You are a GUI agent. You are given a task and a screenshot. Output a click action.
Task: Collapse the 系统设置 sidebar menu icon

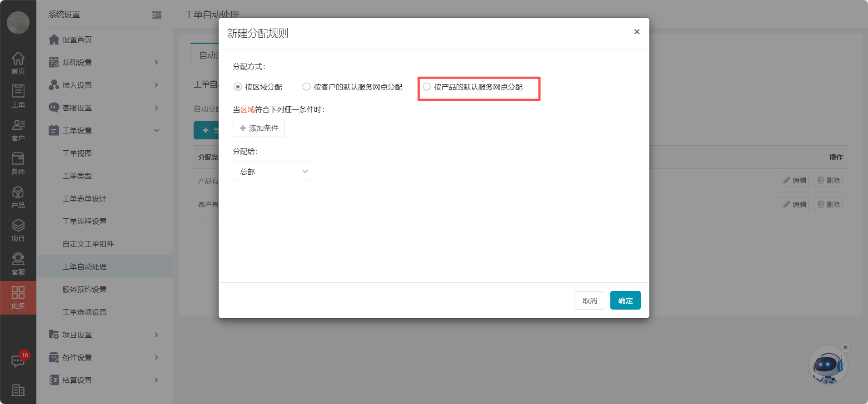157,15
